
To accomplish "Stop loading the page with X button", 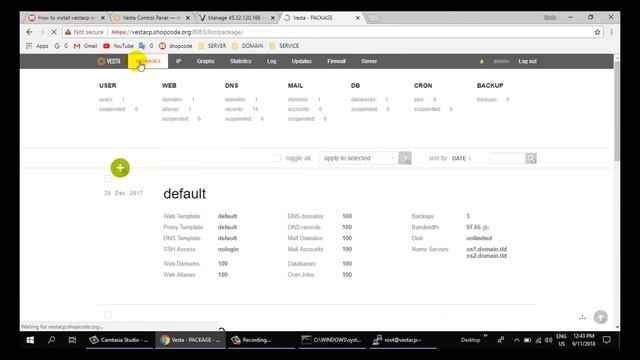I will (x=53, y=32).
